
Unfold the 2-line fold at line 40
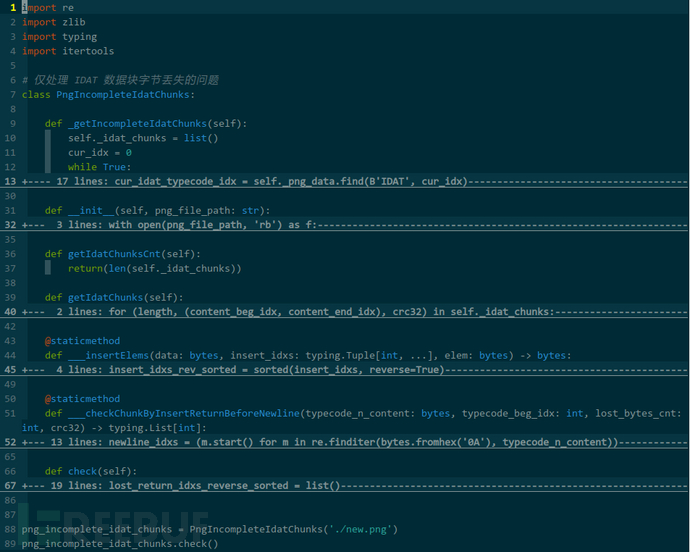tap(345, 312)
